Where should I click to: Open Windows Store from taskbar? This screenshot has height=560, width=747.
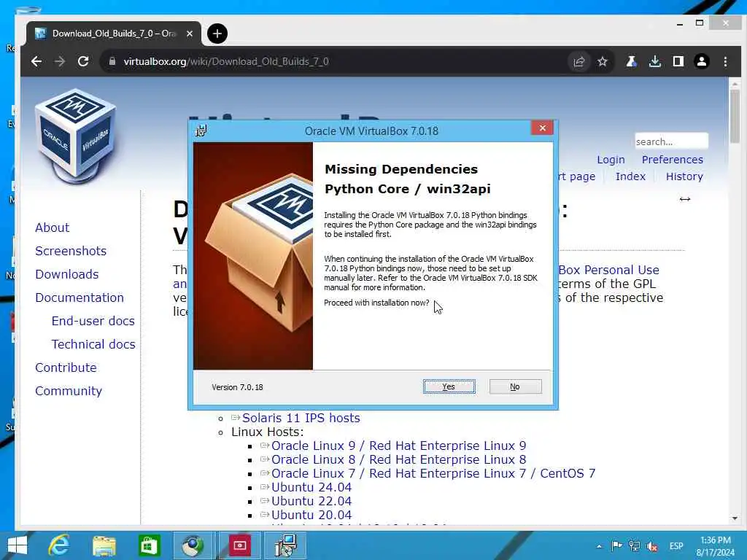(149, 545)
